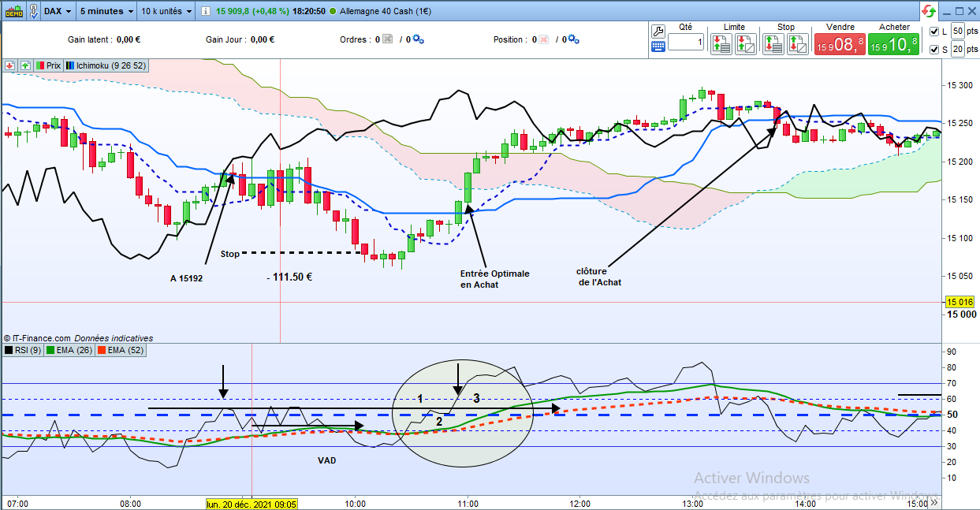Open the DAX instrument dropdown
Image resolution: width=980 pixels, height=510 pixels.
coord(58,12)
